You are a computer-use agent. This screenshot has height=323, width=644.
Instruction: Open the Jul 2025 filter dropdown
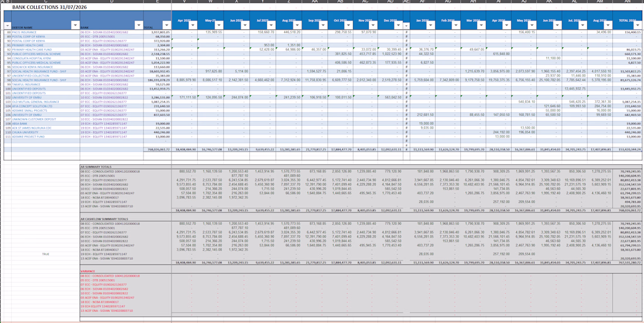click(x=271, y=25)
